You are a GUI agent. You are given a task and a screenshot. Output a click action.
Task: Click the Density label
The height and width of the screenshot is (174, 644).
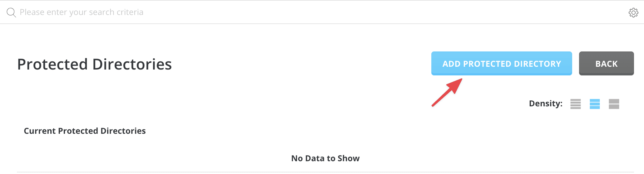tap(545, 104)
